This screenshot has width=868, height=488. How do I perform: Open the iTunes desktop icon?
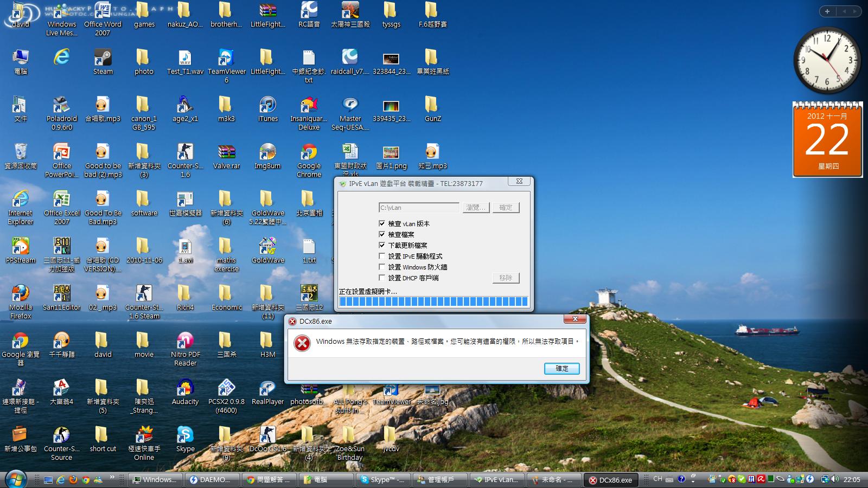pos(267,105)
